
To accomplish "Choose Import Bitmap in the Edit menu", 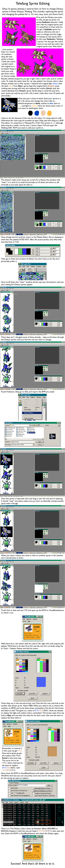I will point(29,413).
